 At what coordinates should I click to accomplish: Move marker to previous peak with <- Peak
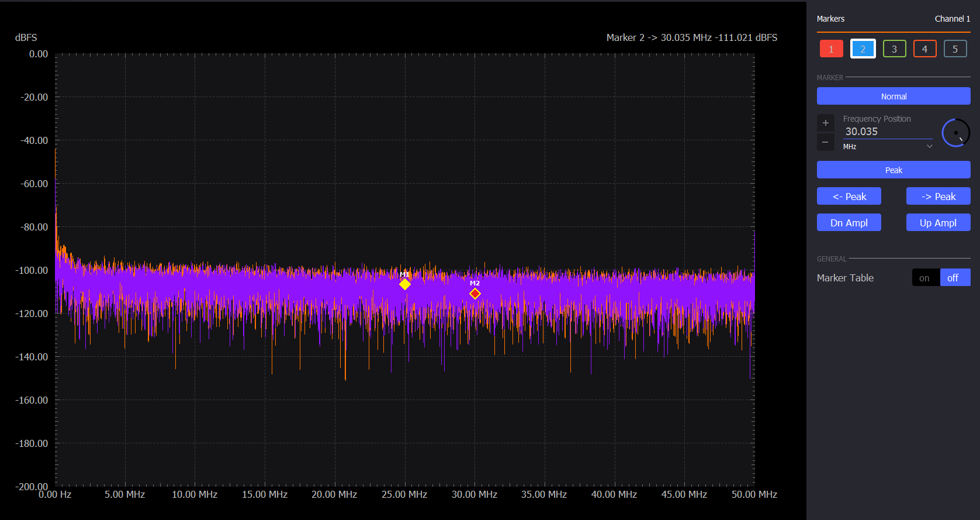(x=849, y=196)
